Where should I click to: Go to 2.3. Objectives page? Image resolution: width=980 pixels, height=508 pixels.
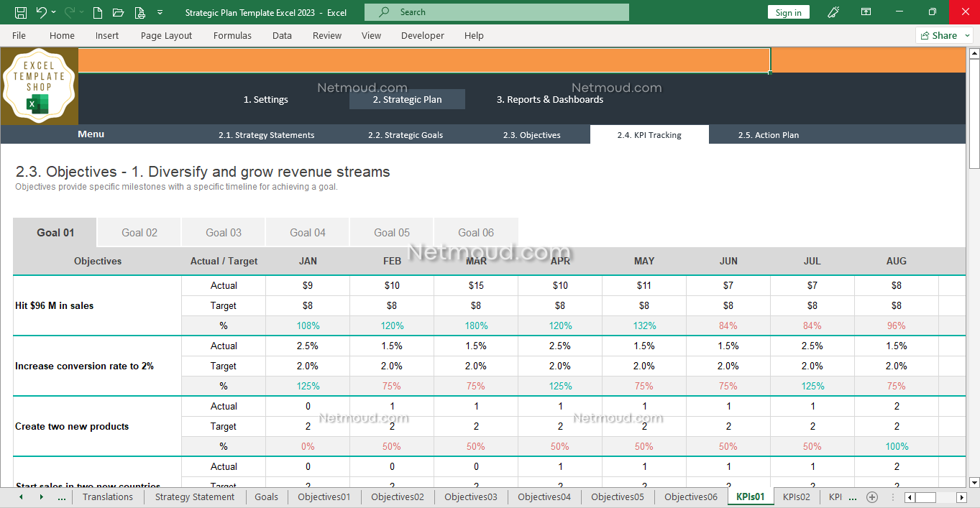(x=532, y=135)
